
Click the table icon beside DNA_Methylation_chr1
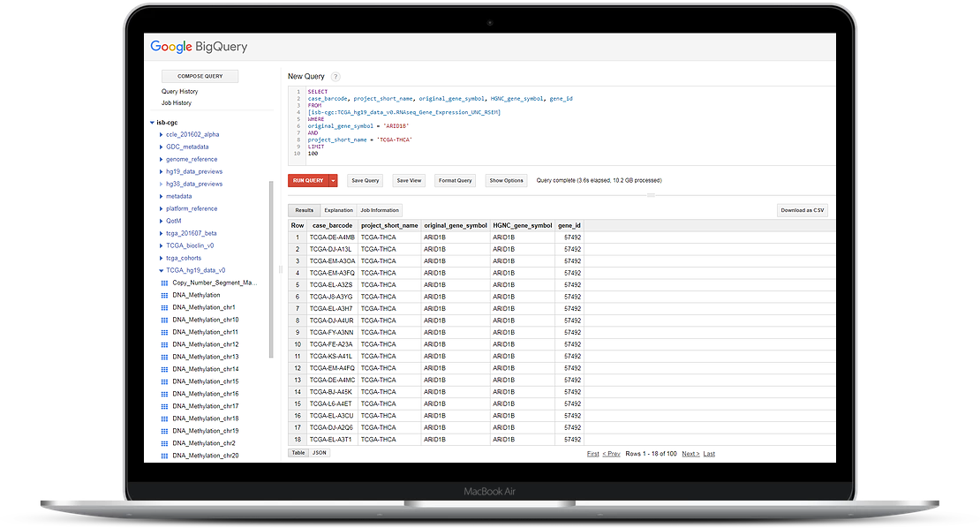click(x=164, y=307)
